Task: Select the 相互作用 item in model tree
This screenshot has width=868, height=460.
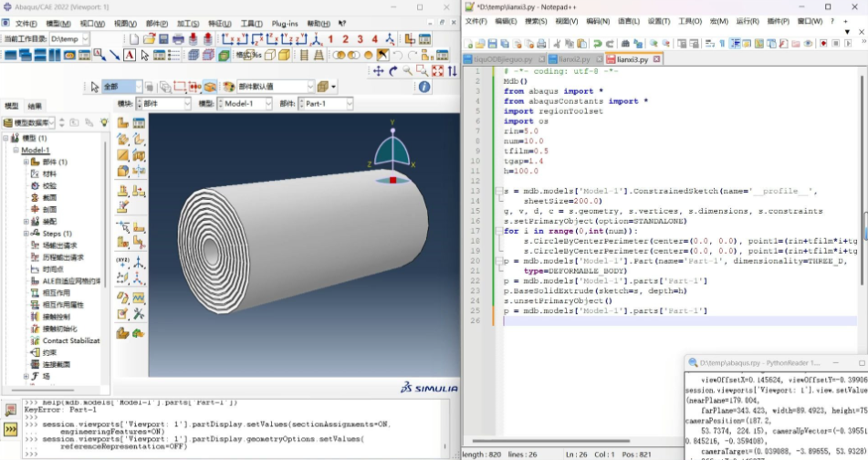Action: pyautogui.click(x=56, y=293)
